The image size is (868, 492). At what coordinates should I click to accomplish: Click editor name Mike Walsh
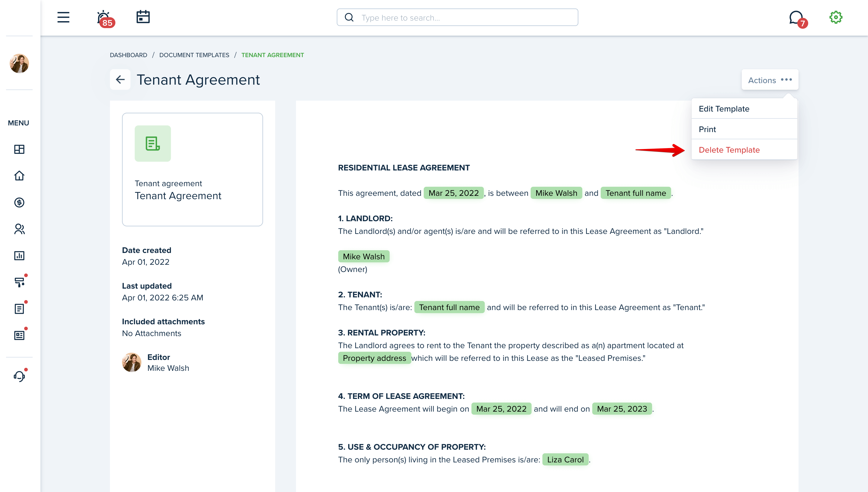point(168,368)
